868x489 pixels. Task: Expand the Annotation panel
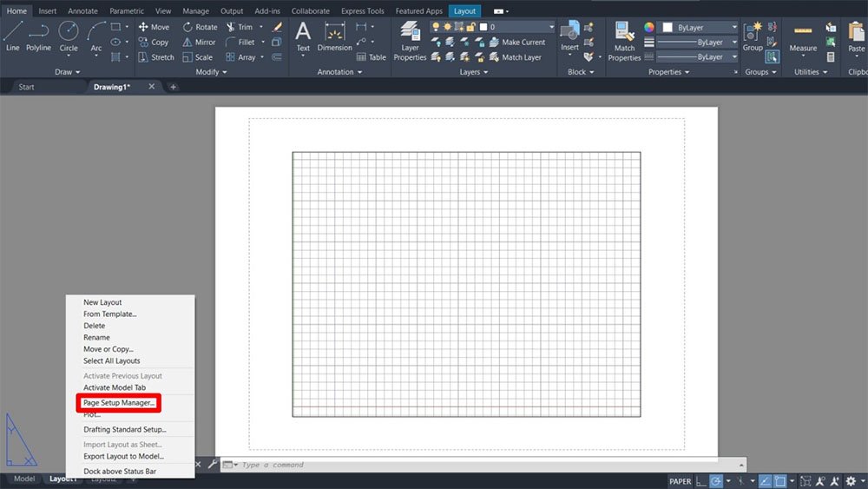pyautogui.click(x=339, y=72)
